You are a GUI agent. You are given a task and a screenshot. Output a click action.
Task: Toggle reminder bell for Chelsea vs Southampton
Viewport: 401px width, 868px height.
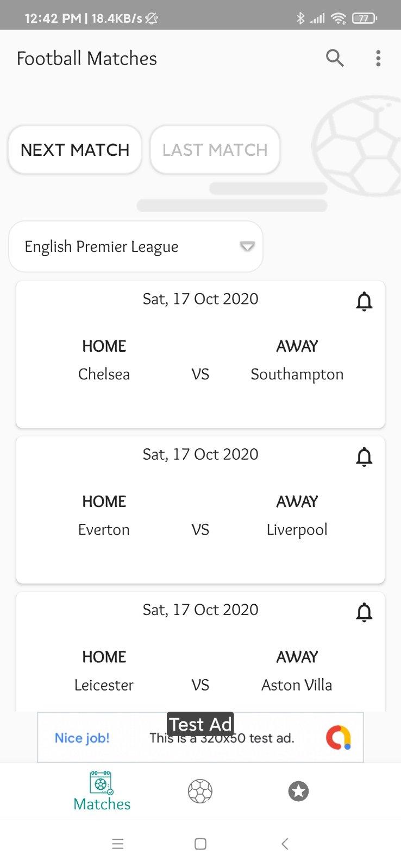pos(364,301)
